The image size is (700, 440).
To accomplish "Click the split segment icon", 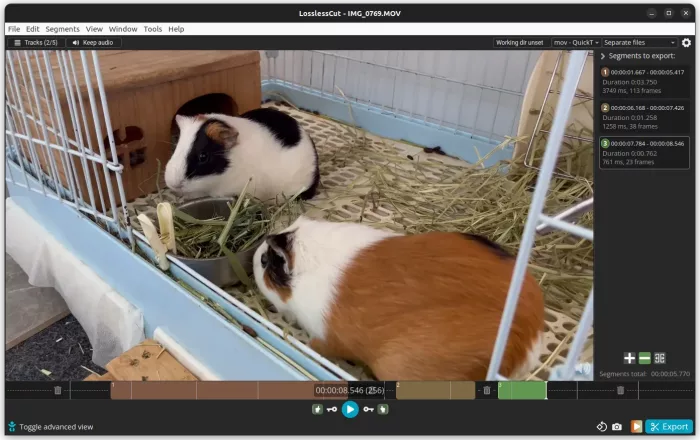I will [x=660, y=358].
